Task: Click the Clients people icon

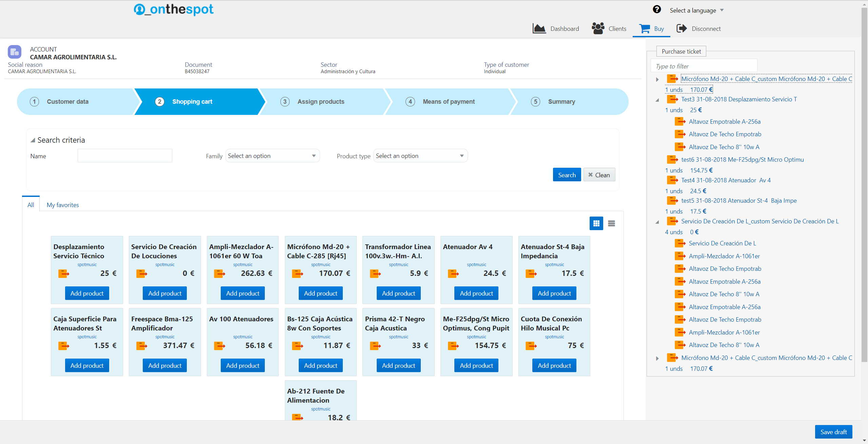Action: click(598, 28)
